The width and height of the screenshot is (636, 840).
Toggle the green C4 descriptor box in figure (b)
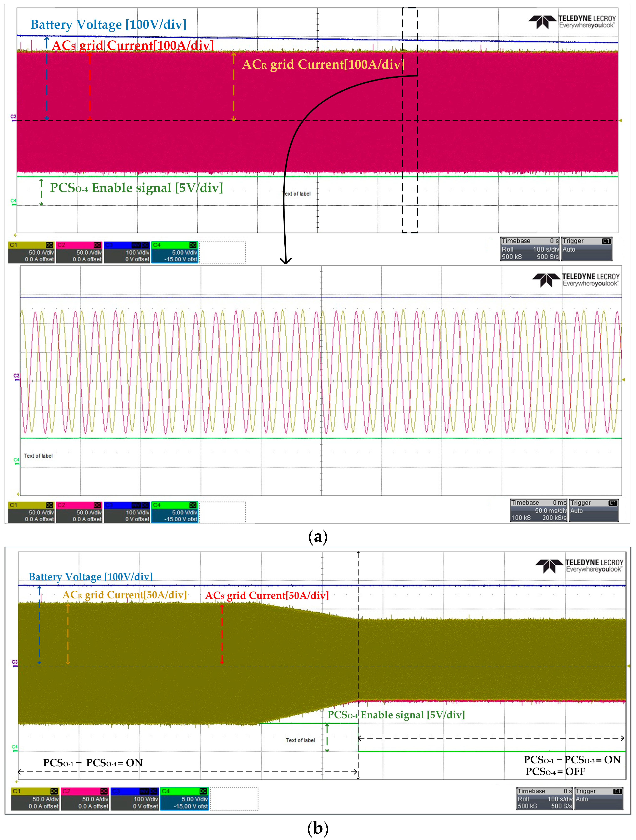click(x=184, y=799)
